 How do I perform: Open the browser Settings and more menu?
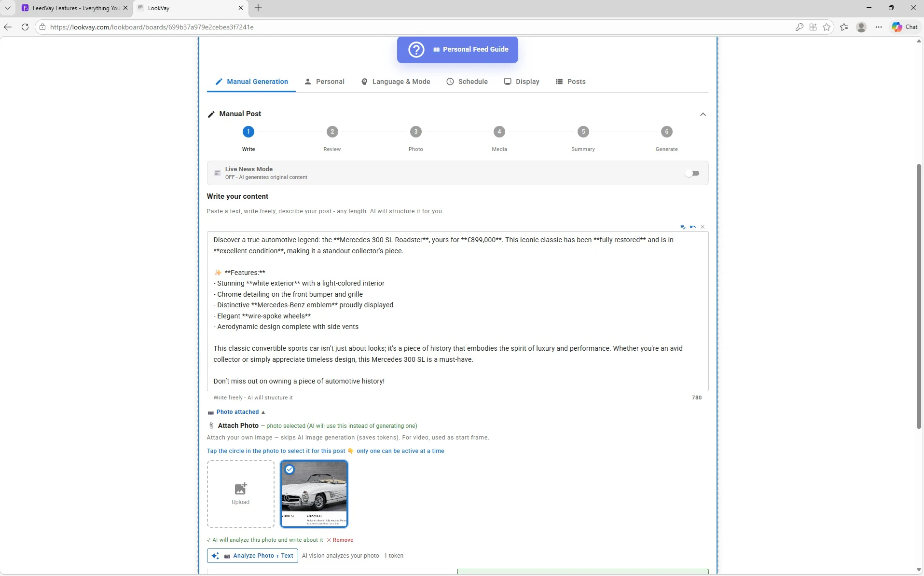879,27
